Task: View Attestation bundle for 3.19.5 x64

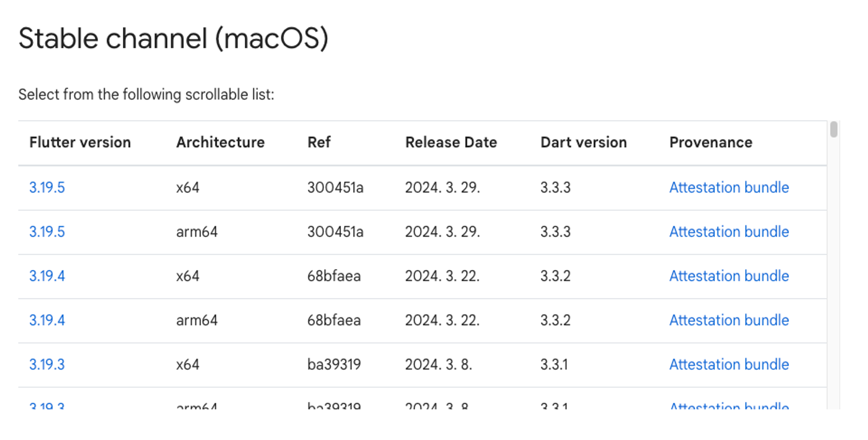Action: pos(729,187)
